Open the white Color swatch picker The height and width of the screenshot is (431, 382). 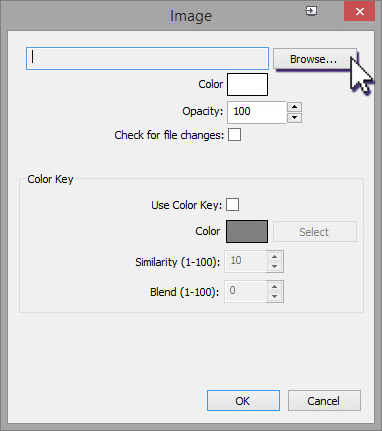point(247,85)
